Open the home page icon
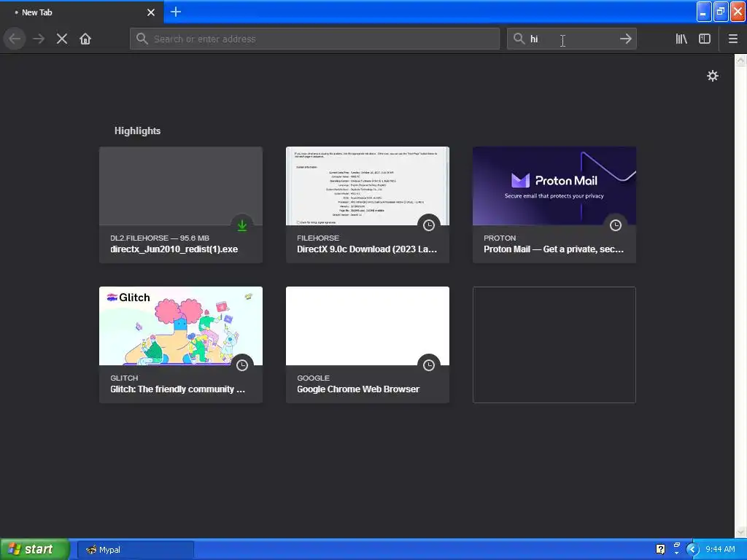This screenshot has width=747, height=560. (85, 39)
